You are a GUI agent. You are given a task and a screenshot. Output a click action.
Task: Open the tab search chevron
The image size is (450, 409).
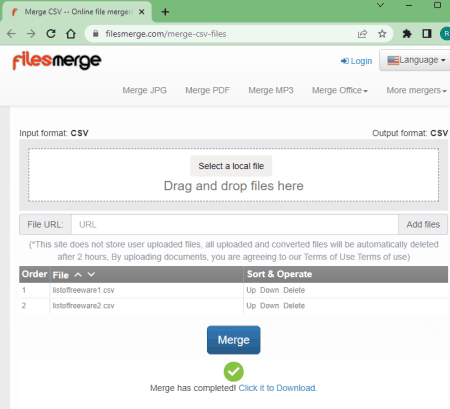[x=380, y=5]
